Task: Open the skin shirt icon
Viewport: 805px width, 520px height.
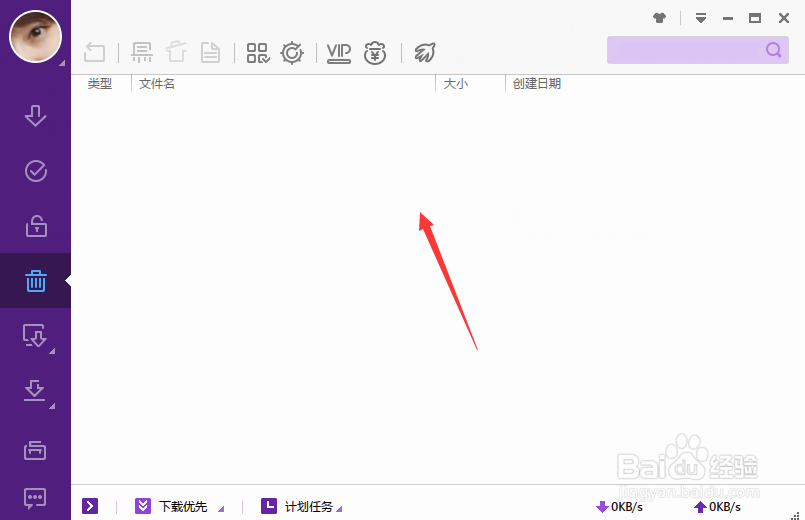Action: tap(660, 18)
